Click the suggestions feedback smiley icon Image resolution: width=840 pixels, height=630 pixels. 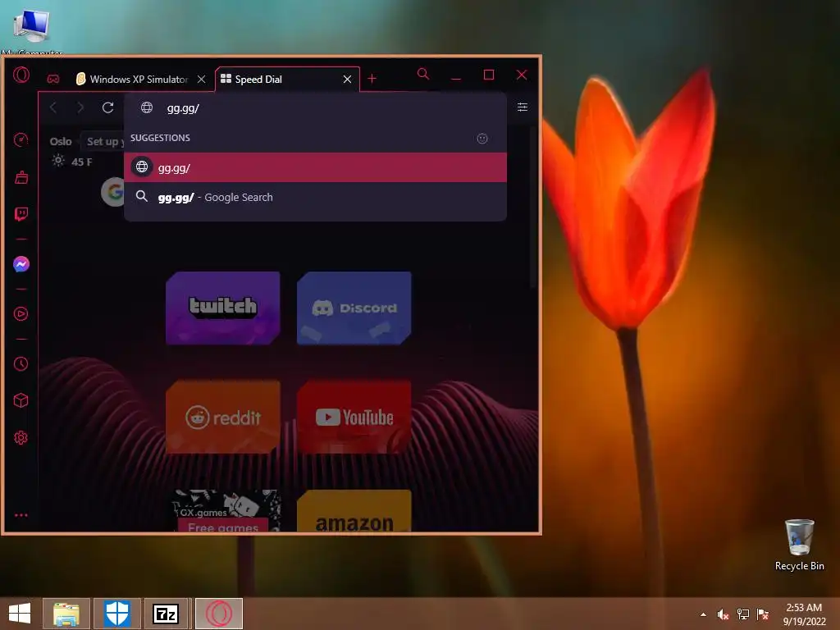pyautogui.click(x=482, y=139)
